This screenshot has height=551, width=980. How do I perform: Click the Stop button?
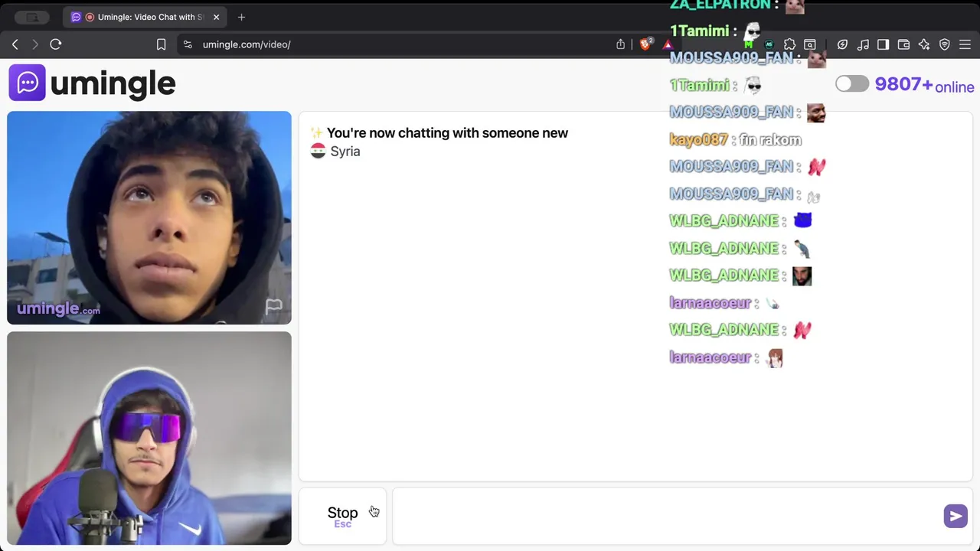[x=342, y=515]
